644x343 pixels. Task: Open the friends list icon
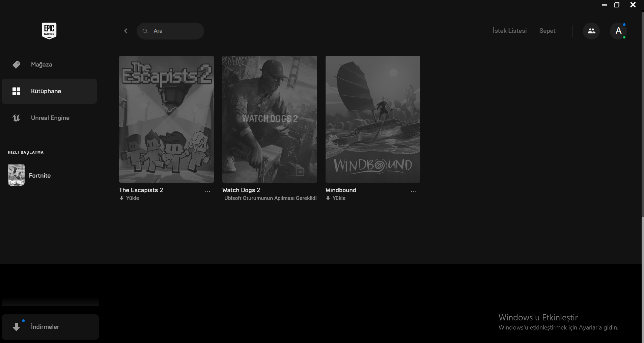591,31
